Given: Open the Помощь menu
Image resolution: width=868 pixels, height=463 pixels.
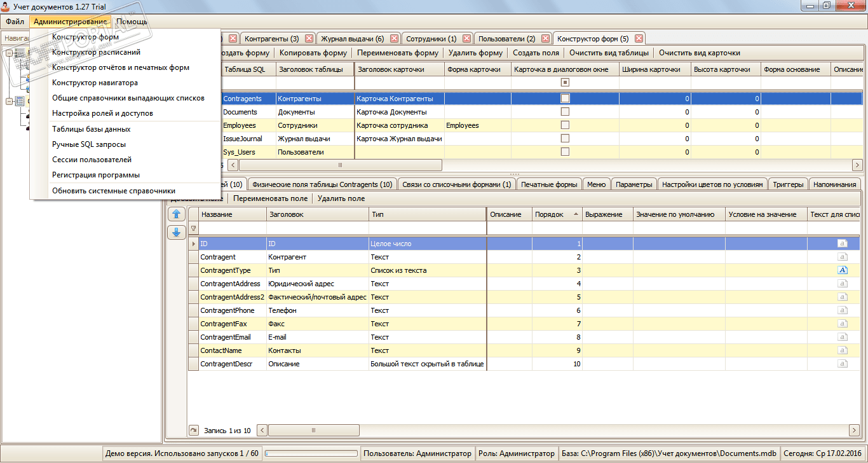Looking at the screenshot, I should [x=132, y=22].
